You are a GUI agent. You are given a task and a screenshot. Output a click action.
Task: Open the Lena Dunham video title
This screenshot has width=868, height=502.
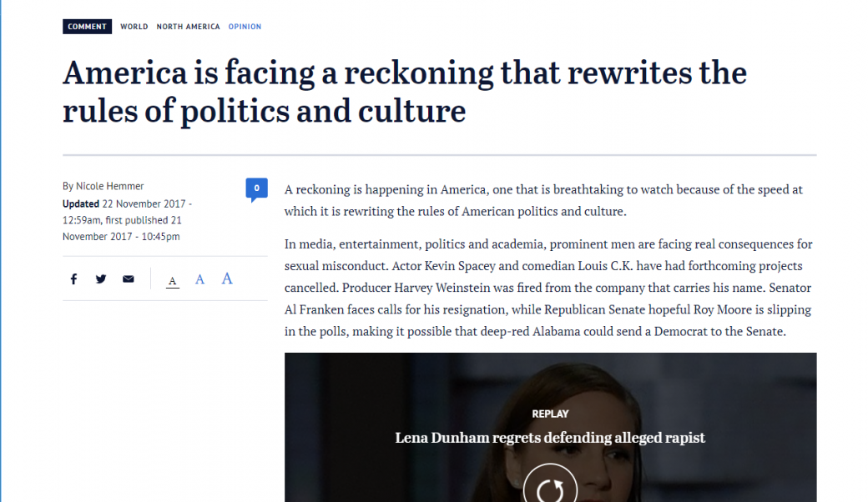point(550,438)
